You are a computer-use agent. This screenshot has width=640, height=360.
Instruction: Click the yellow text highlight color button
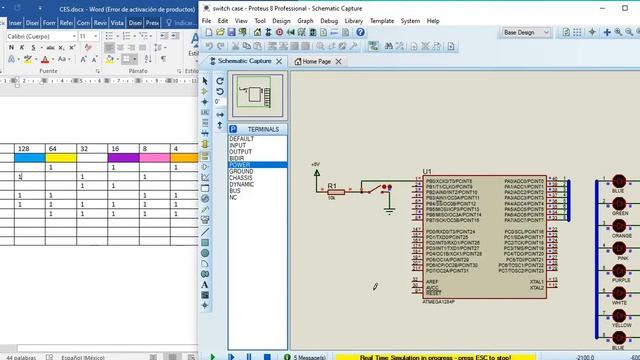click(x=27, y=60)
